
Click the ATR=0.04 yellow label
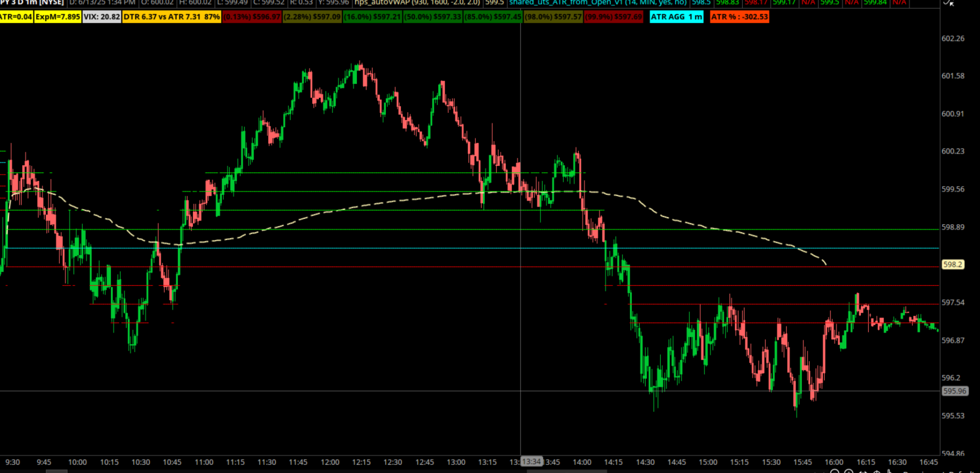pyautogui.click(x=16, y=17)
